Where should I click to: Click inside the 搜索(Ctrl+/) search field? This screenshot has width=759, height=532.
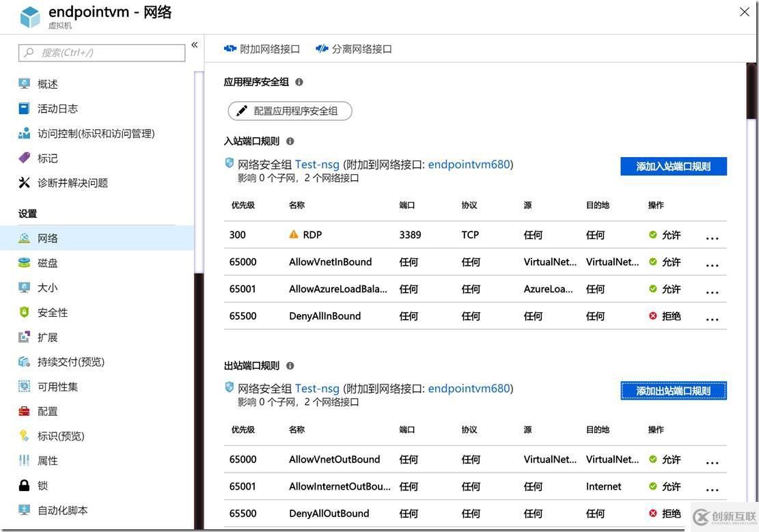pos(102,53)
